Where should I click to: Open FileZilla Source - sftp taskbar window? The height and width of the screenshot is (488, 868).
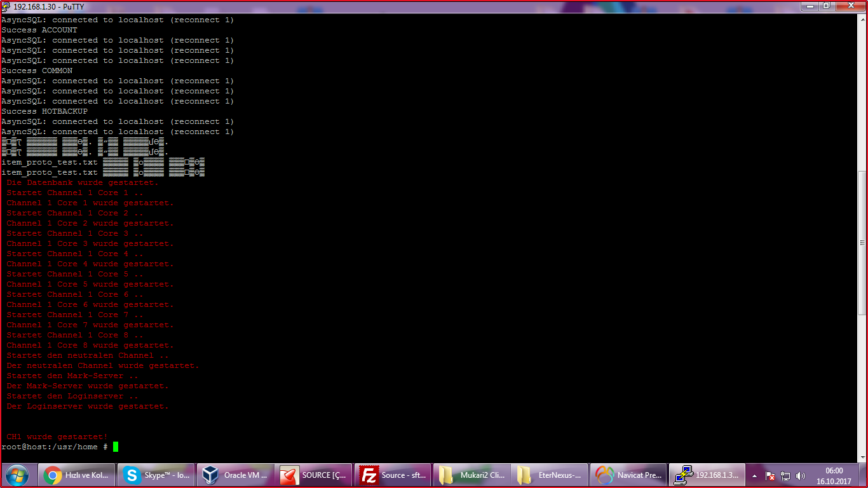tap(393, 475)
